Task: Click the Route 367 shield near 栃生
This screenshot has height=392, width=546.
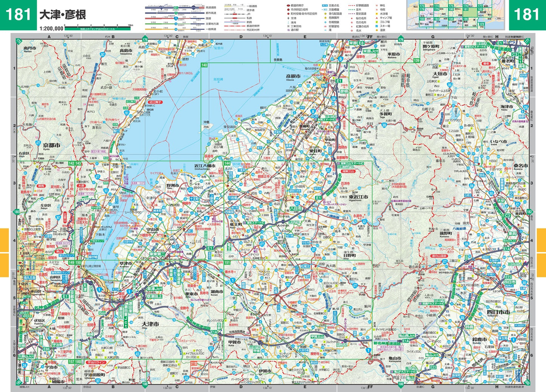Action: pos(102,54)
